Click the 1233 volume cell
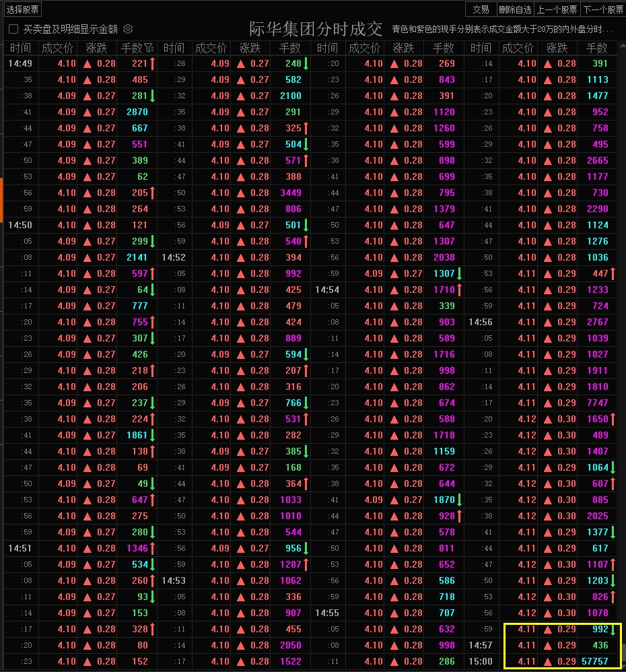The width and height of the screenshot is (626, 672). 597,290
